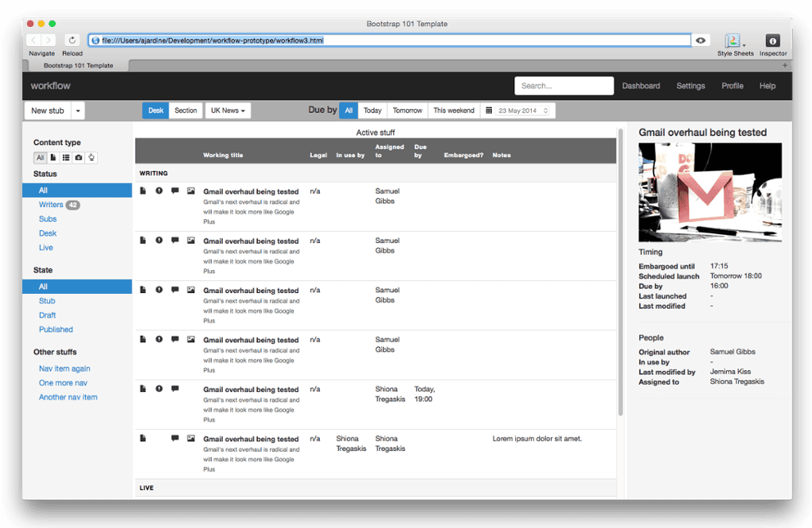
Task: Expand the UK News dropdown
Action: [x=228, y=111]
